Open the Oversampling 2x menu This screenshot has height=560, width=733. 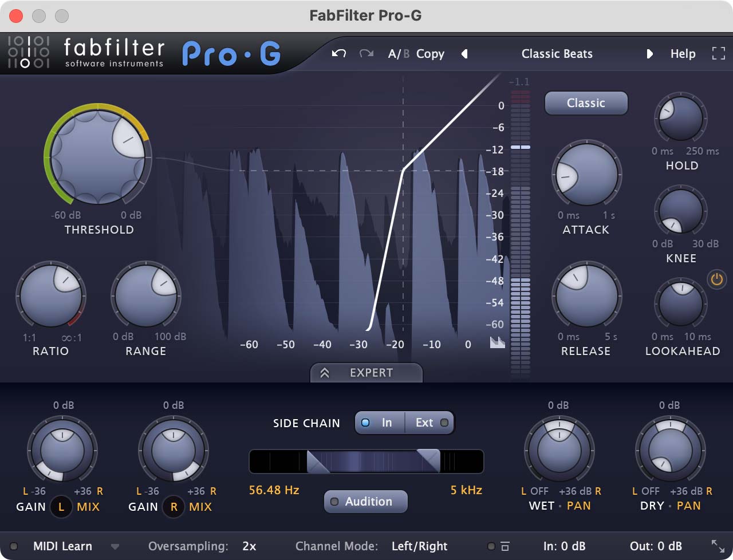coord(249,546)
